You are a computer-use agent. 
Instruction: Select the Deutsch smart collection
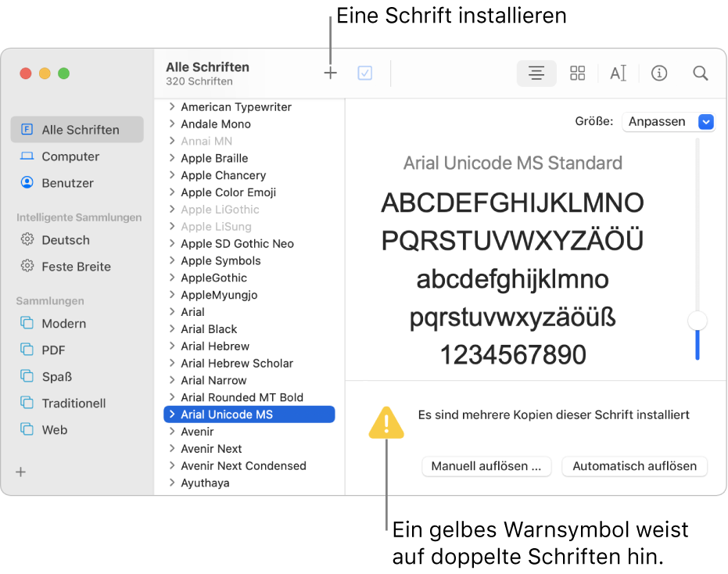[x=59, y=240]
